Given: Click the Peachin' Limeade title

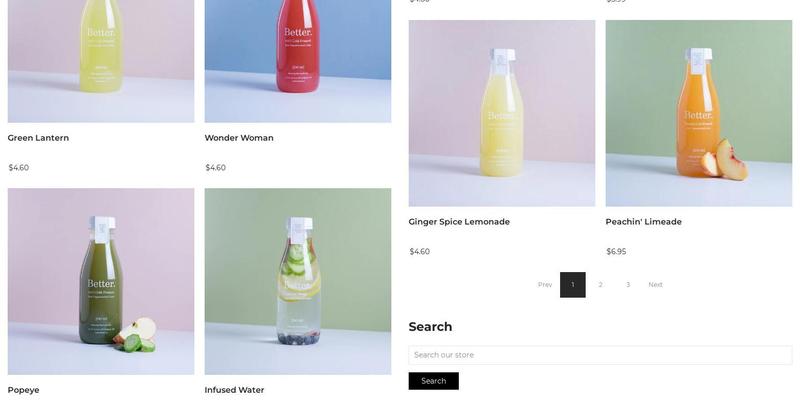Looking at the screenshot, I should pyautogui.click(x=643, y=222).
